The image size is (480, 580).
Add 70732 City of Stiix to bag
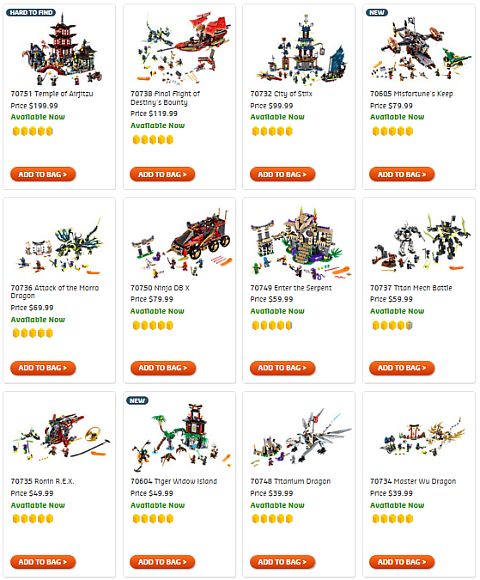(x=283, y=174)
